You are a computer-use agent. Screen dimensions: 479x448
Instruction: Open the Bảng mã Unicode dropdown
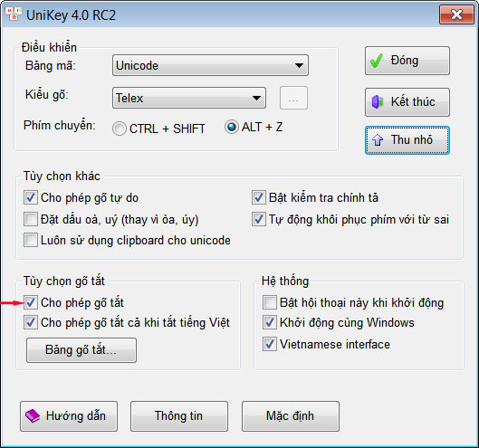(x=210, y=65)
